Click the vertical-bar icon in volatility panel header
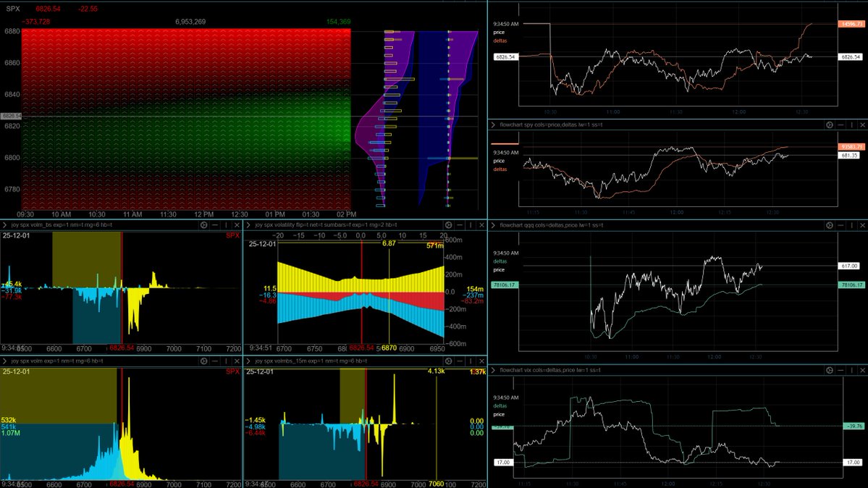Screen dimensions: 868x488 pos(471,225)
